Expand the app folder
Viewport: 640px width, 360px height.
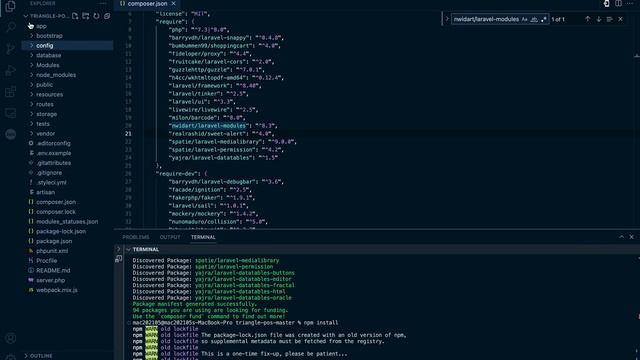pyautogui.click(x=41, y=26)
